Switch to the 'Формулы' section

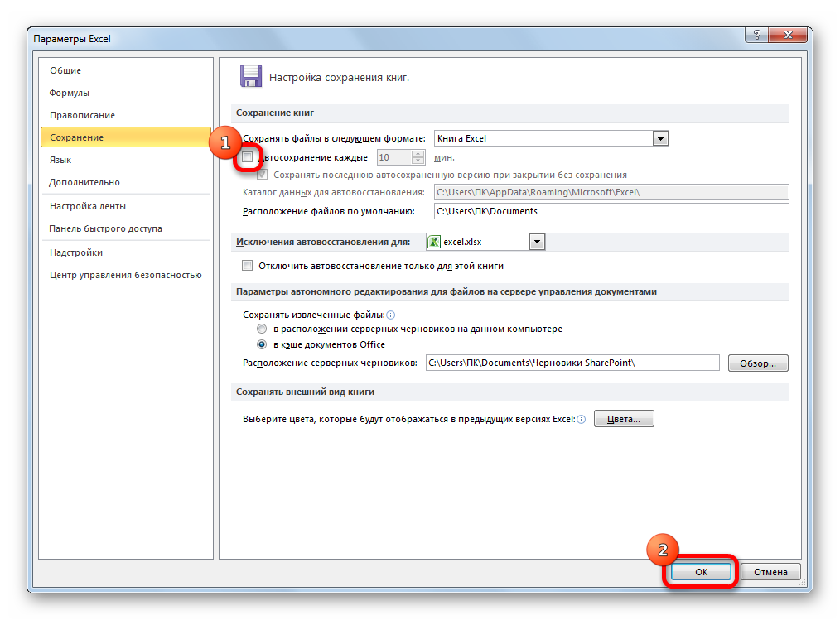tap(70, 93)
